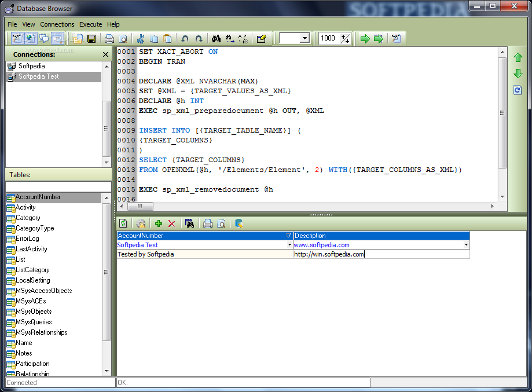This screenshot has width=532, height=392.
Task: Click the SQL editor horizontal scrollbar thumb
Action: click(x=140, y=206)
